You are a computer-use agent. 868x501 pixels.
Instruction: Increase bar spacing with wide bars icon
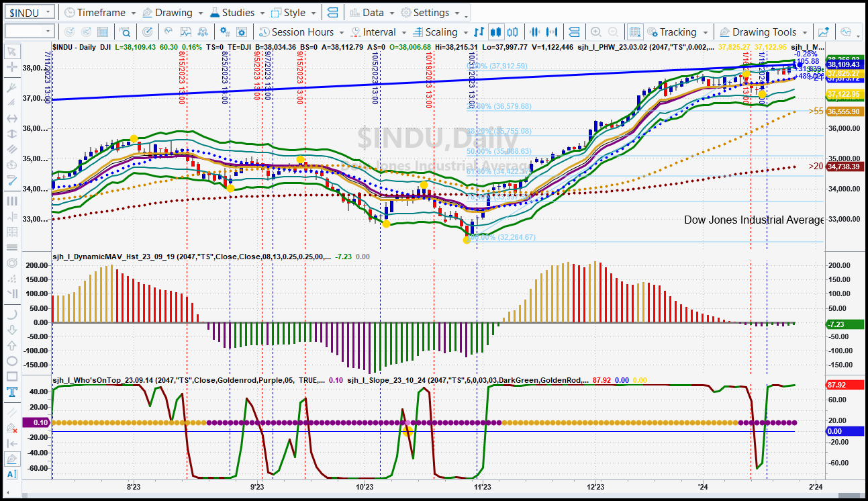[x=552, y=32]
